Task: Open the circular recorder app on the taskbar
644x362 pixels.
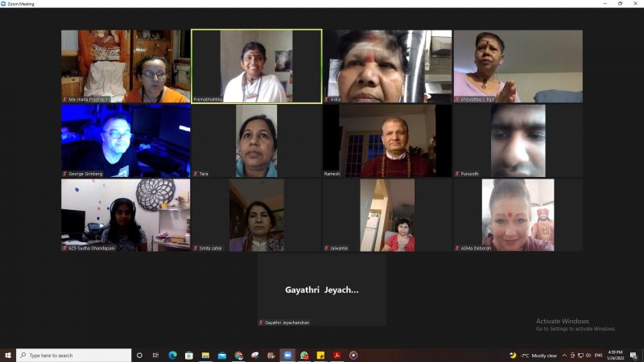Action: pos(353,355)
